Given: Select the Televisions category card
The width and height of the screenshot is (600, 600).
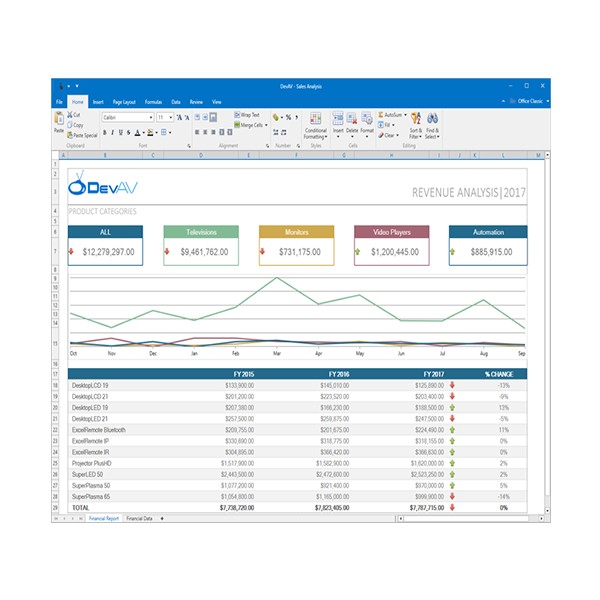Looking at the screenshot, I should (x=201, y=245).
